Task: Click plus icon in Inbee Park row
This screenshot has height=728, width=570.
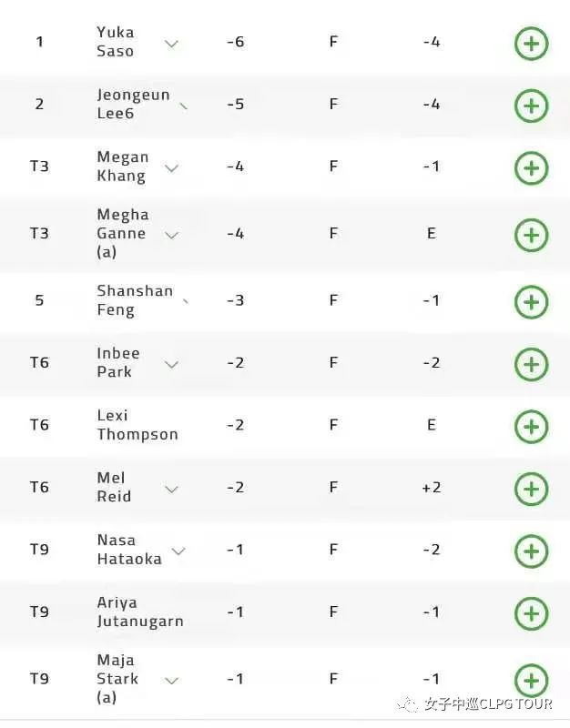Action: pos(532,365)
